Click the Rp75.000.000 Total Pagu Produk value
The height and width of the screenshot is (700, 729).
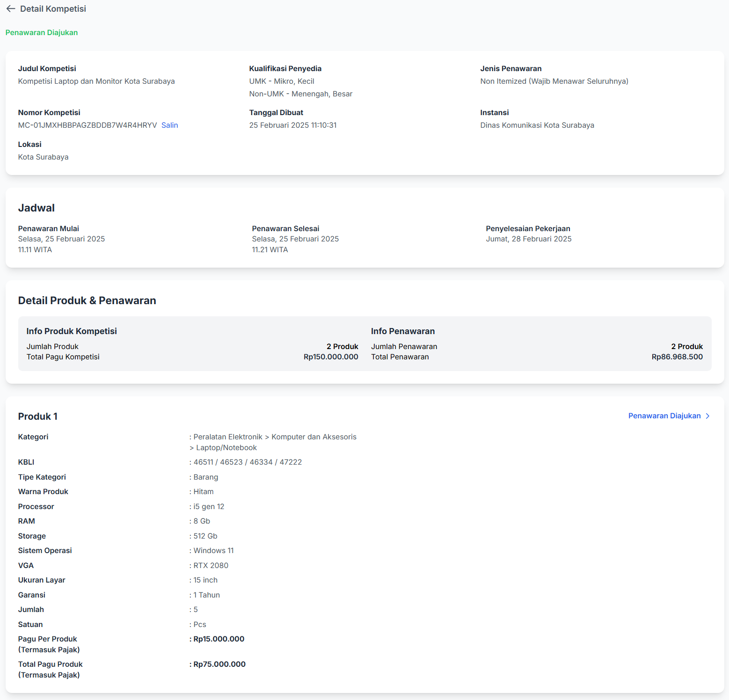pyautogui.click(x=219, y=664)
